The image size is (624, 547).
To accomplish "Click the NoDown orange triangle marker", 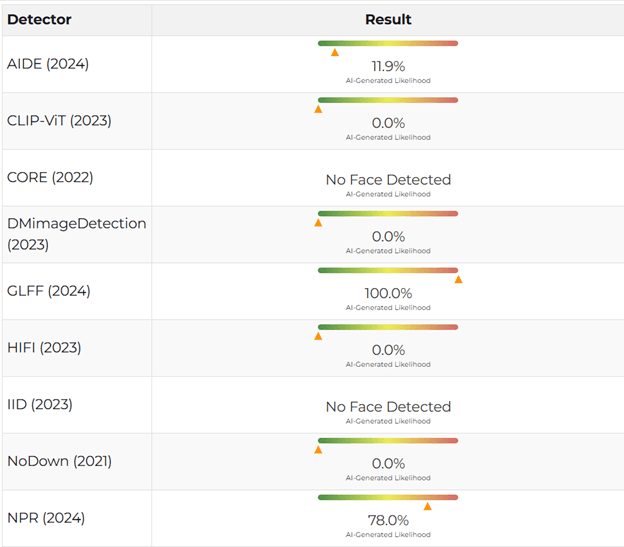I will pyautogui.click(x=318, y=450).
